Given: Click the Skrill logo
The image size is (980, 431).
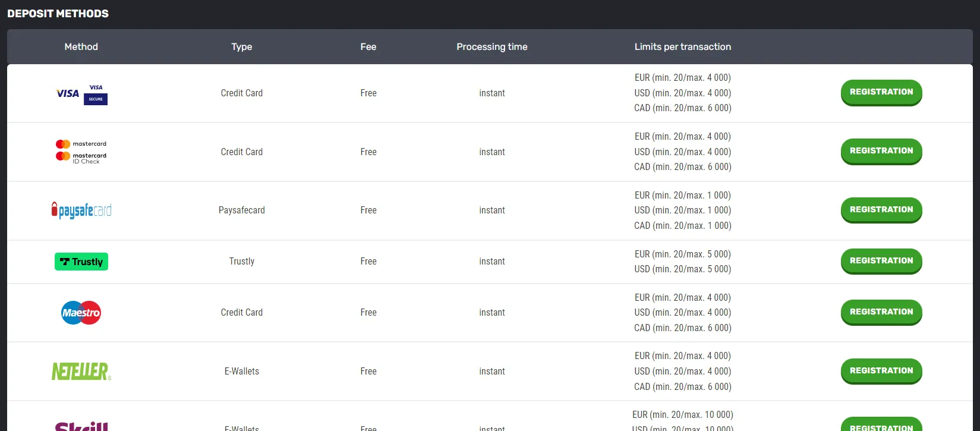Looking at the screenshot, I should pyautogui.click(x=81, y=426).
